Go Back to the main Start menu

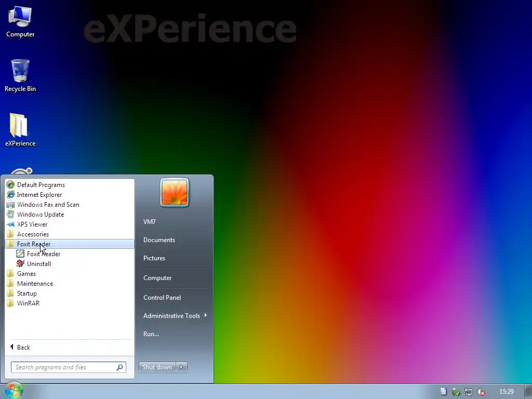(20, 347)
